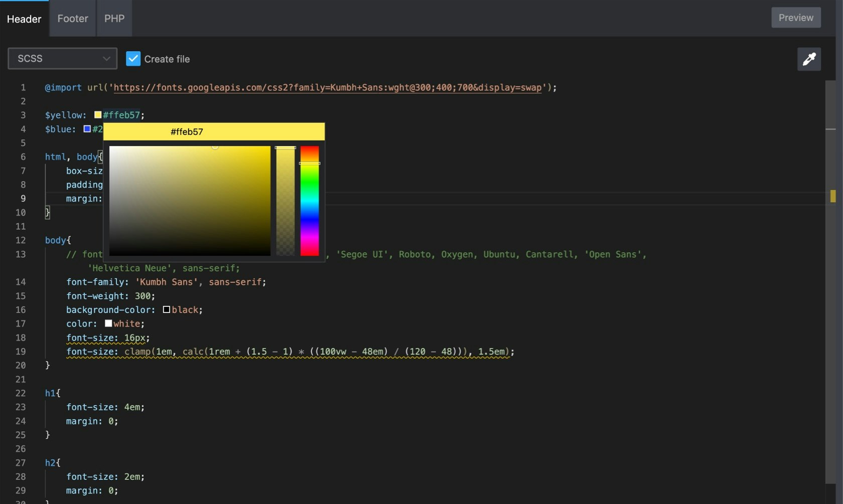Switch to the Footer tab
843x504 pixels.
coord(72,19)
